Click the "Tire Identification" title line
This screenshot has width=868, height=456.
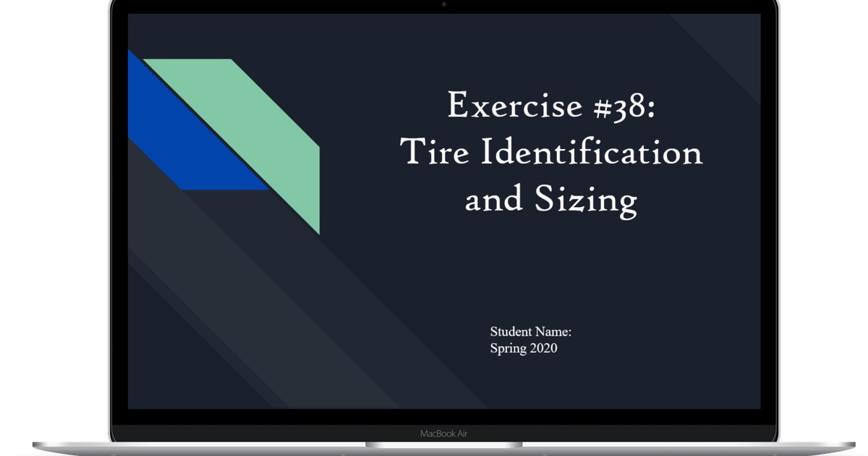(x=551, y=153)
